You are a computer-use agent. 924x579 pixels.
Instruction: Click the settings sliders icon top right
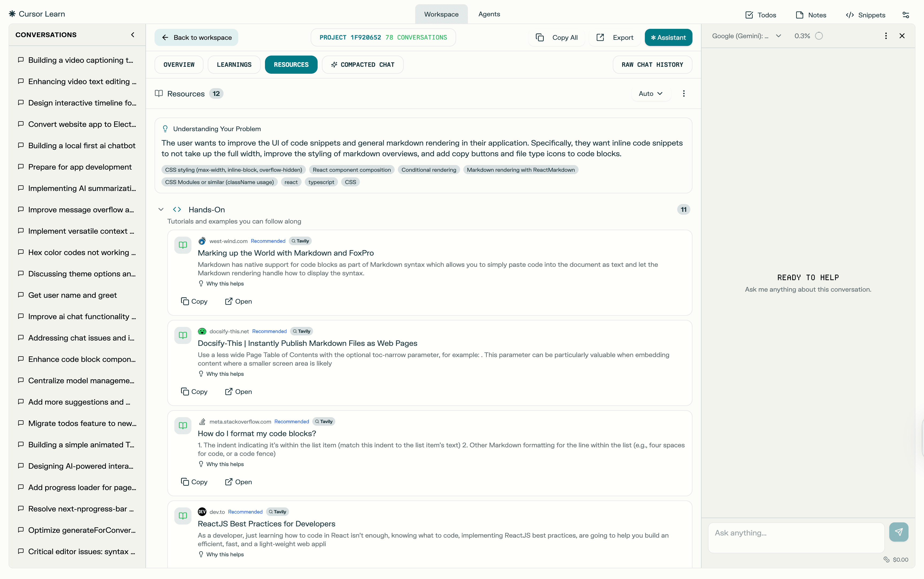coord(906,15)
